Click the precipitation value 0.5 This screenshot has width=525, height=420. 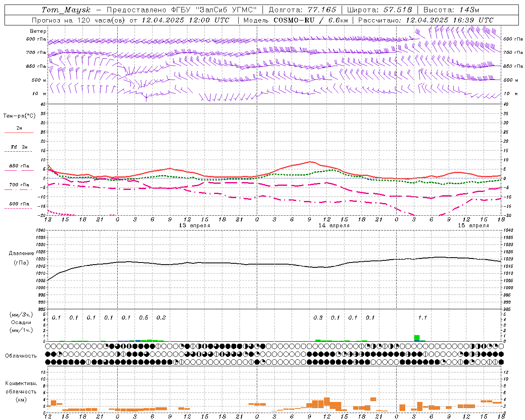click(x=144, y=318)
